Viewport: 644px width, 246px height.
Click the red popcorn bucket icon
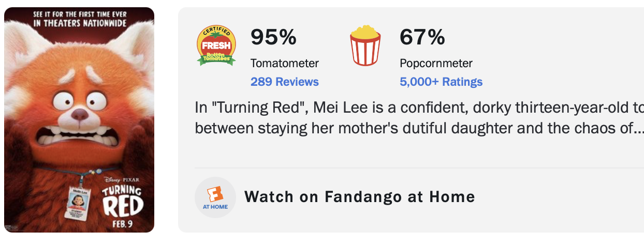pos(365,46)
